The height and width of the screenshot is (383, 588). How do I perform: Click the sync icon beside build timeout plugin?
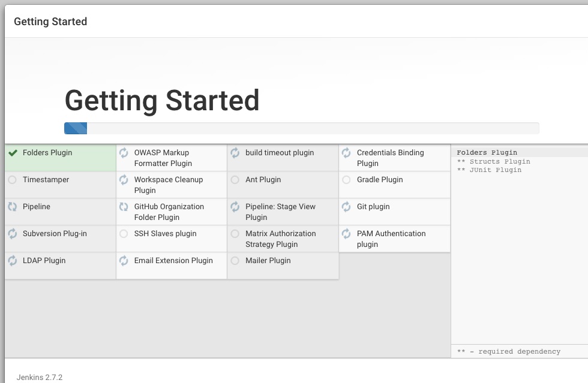pyautogui.click(x=235, y=153)
